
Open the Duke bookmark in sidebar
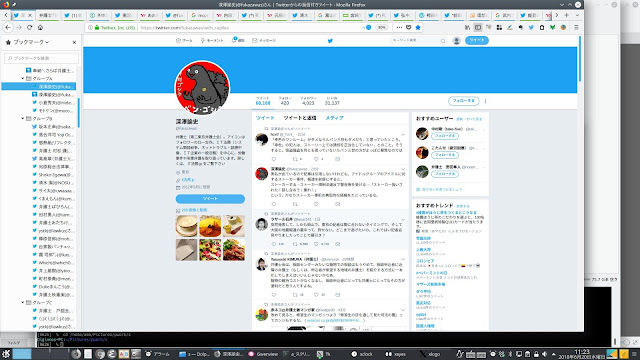53,287
